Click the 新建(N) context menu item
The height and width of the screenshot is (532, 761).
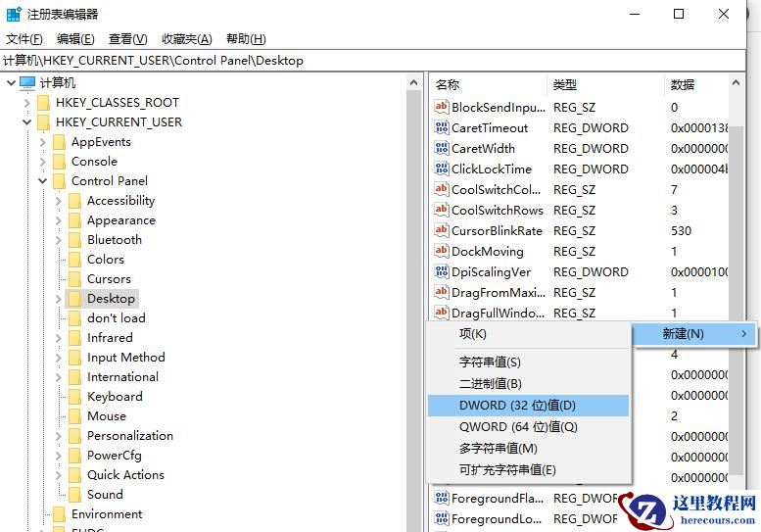point(694,334)
